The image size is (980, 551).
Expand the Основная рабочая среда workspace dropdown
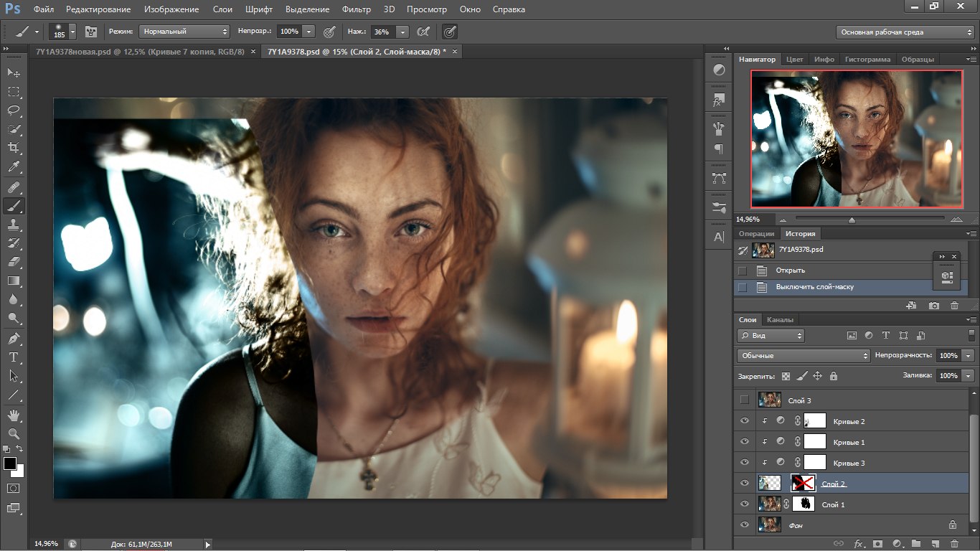tap(905, 32)
